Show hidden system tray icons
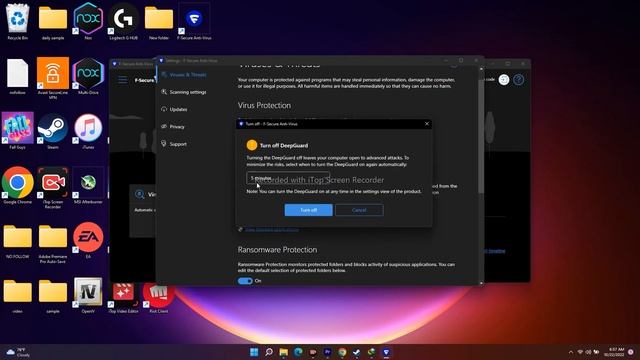Viewport: 640px width, 360px height. pyautogui.click(x=571, y=352)
